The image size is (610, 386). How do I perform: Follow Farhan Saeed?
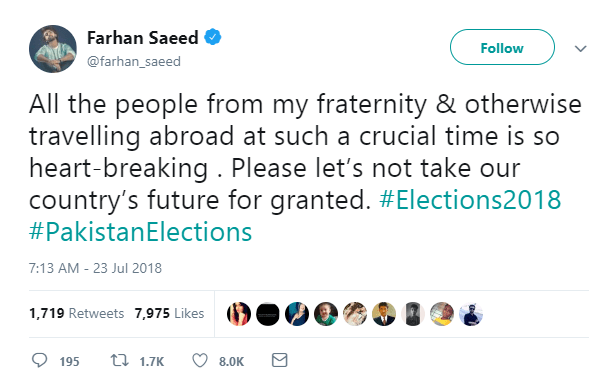[502, 47]
